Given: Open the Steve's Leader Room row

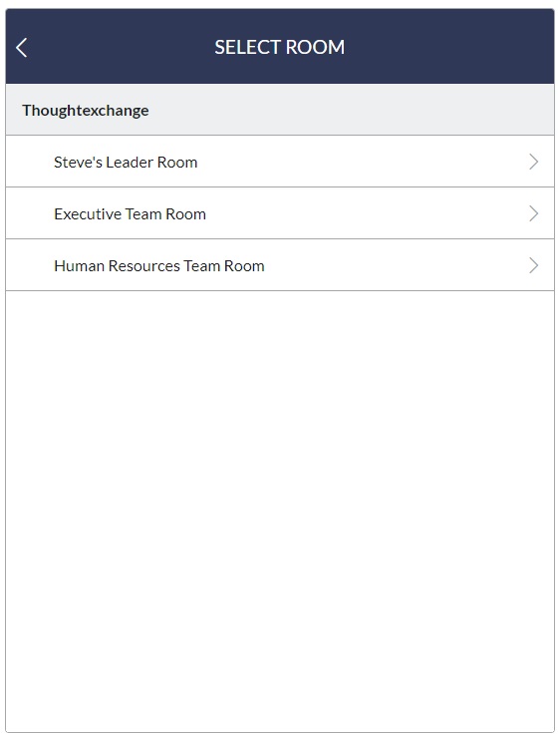Looking at the screenshot, I should [280, 162].
